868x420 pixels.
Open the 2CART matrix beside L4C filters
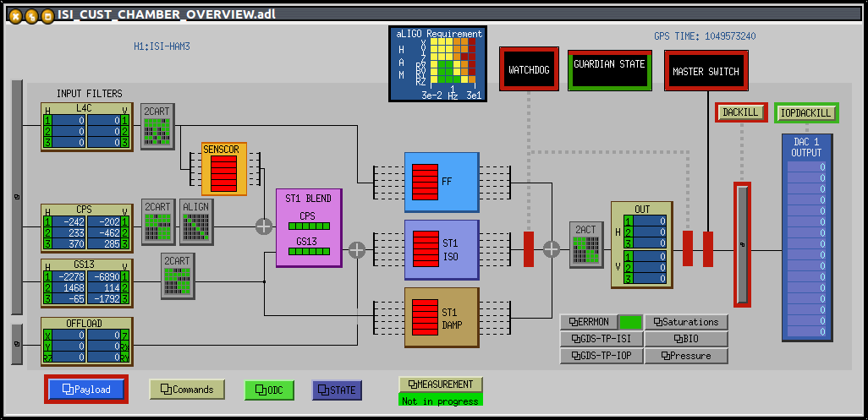pos(157,127)
